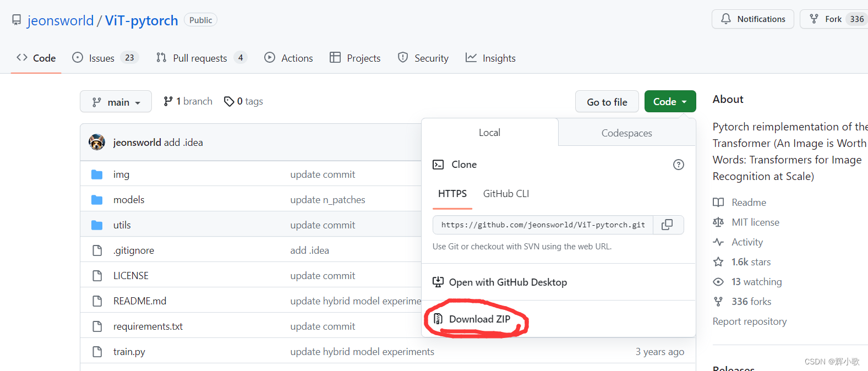868x371 pixels.
Task: Open the Code repository tab
Action: tap(36, 58)
